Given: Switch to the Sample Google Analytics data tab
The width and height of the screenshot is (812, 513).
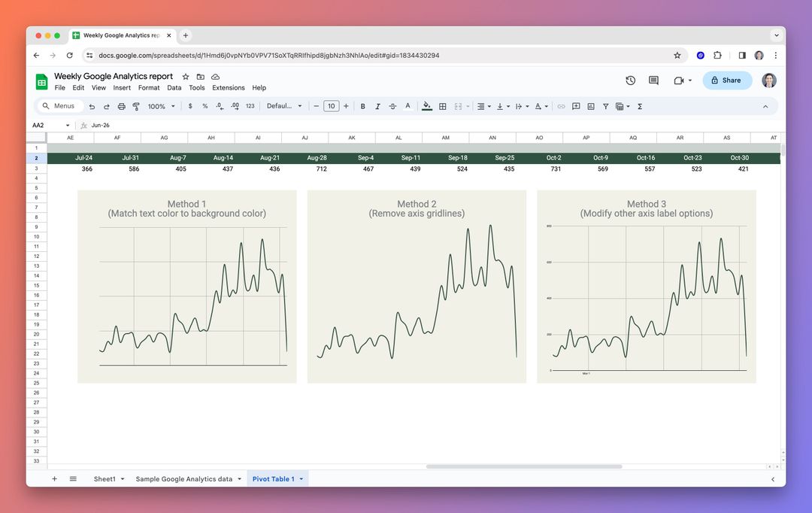Looking at the screenshot, I should point(186,478).
